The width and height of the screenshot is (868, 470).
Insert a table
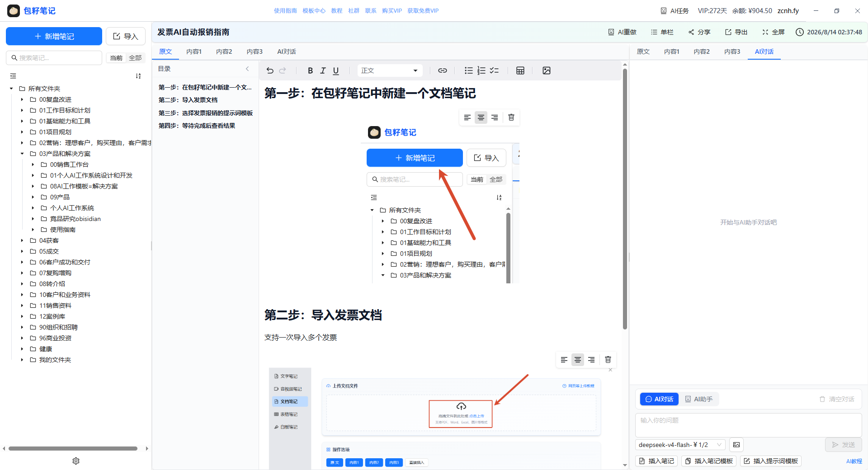tap(520, 70)
